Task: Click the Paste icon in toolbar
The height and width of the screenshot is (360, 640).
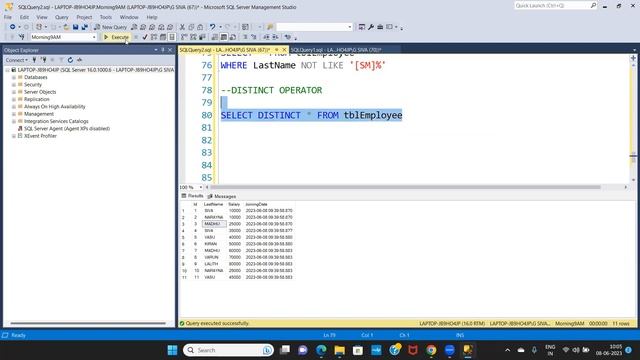Action: pos(200,27)
